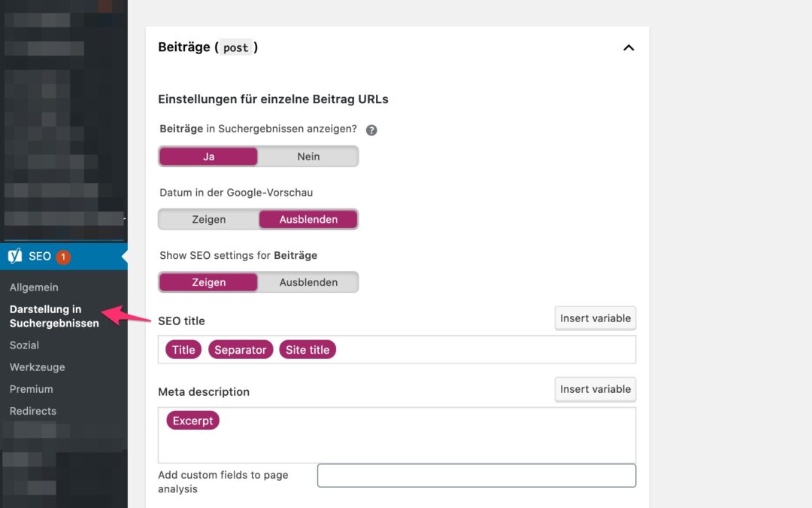Screen dimensions: 812x508
Task: Collapse the Beiträge panel chevron
Action: point(629,47)
